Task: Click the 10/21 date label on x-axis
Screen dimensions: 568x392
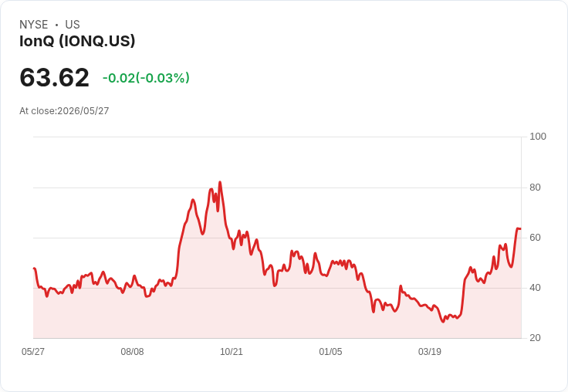Action: 232,351
